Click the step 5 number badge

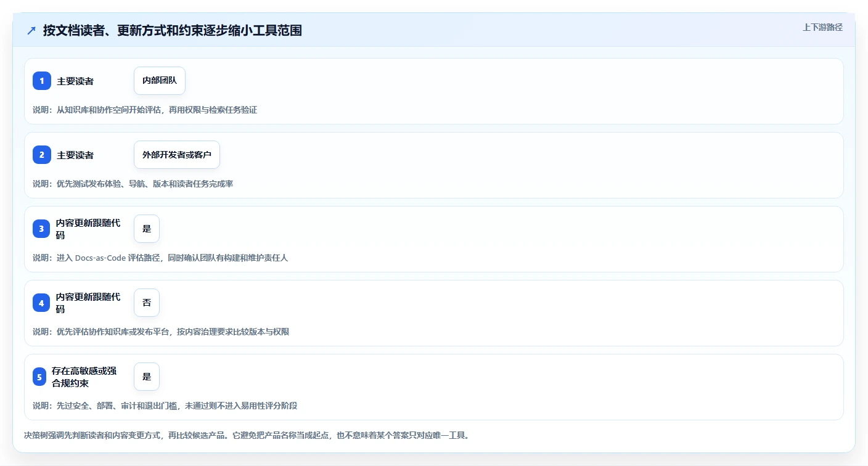point(39,377)
